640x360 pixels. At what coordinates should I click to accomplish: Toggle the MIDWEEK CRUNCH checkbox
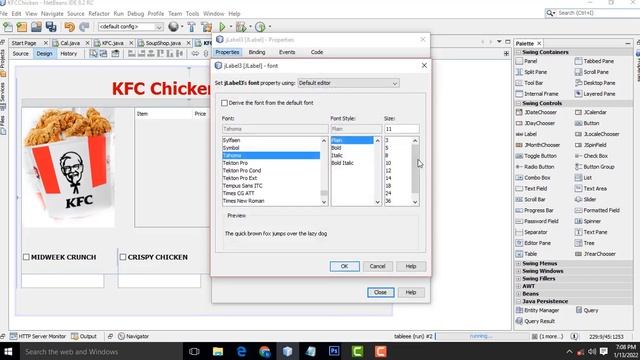tap(26, 257)
